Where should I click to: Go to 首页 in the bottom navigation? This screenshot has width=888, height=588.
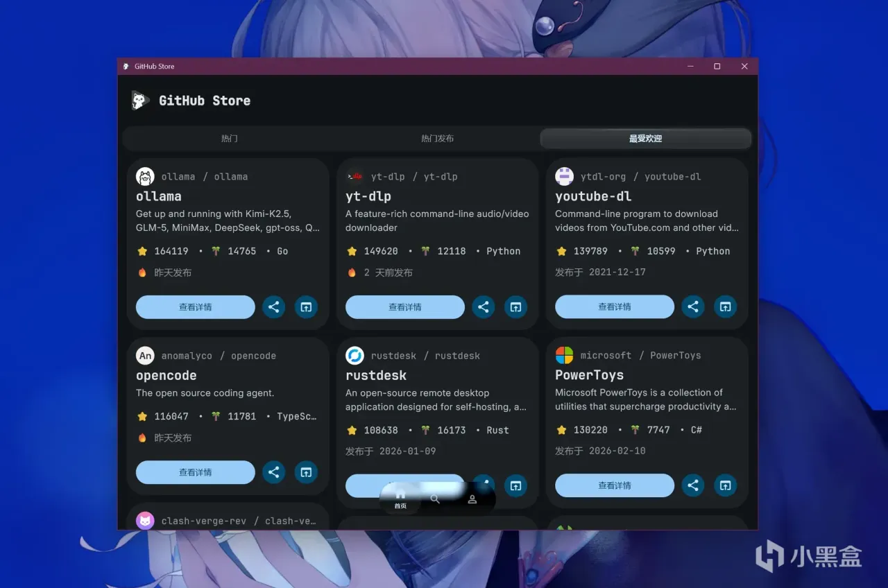(x=400, y=499)
